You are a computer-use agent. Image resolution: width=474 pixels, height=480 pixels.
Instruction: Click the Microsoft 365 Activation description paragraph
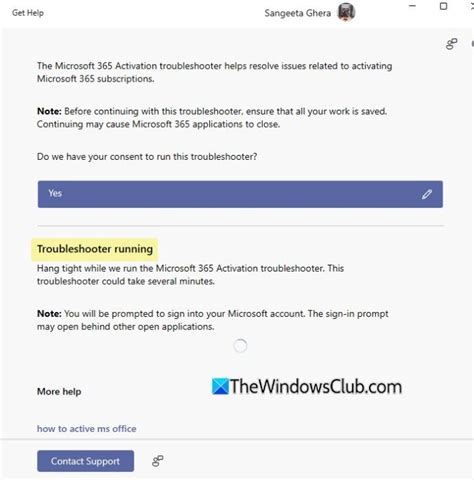[x=214, y=72]
